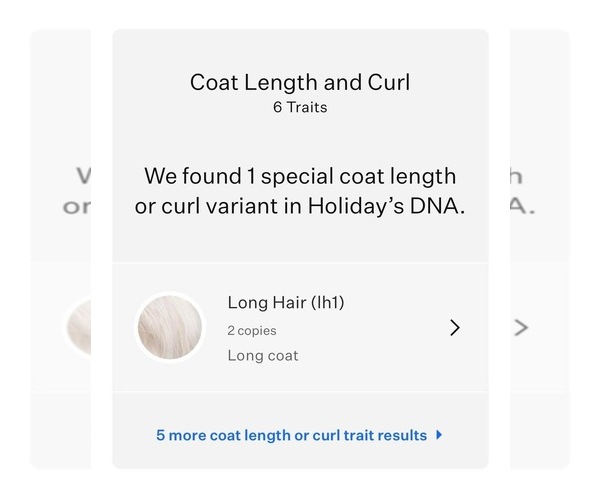The width and height of the screenshot is (600, 500).
Task: Click the "6 Traits" subtitle
Action: 300,107
